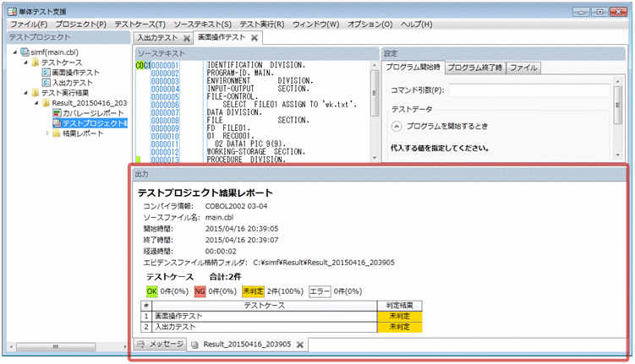Screen dimensions: 635x364
Task: Click the source text scroll-down arrow
Action: click(375, 157)
